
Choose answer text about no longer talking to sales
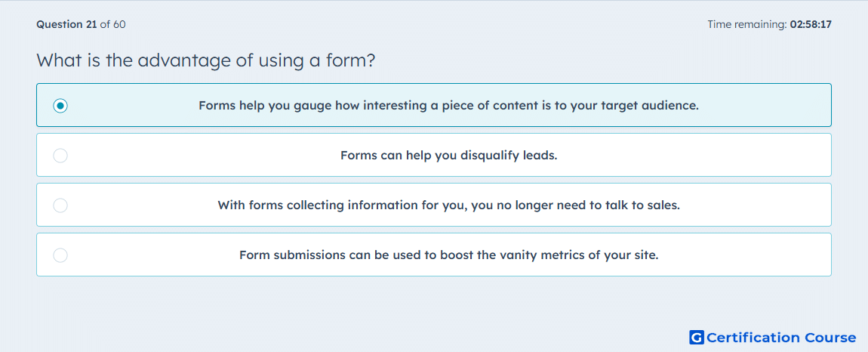click(448, 205)
